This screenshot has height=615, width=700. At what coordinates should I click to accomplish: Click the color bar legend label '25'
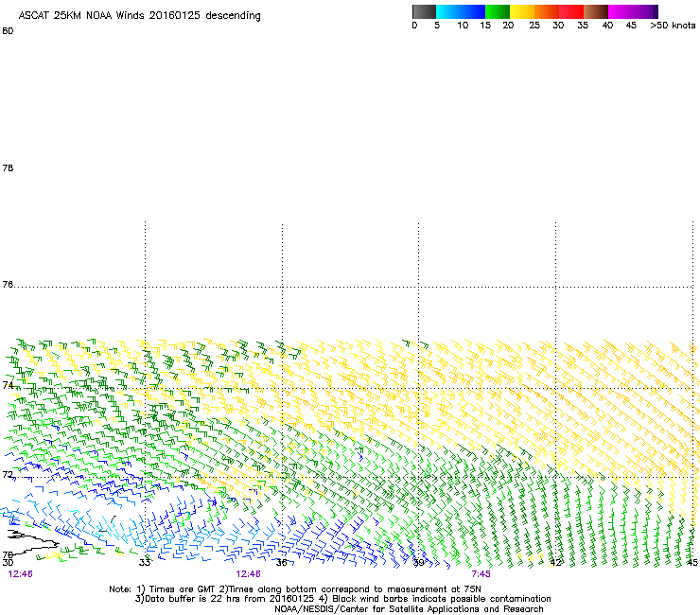tap(534, 26)
